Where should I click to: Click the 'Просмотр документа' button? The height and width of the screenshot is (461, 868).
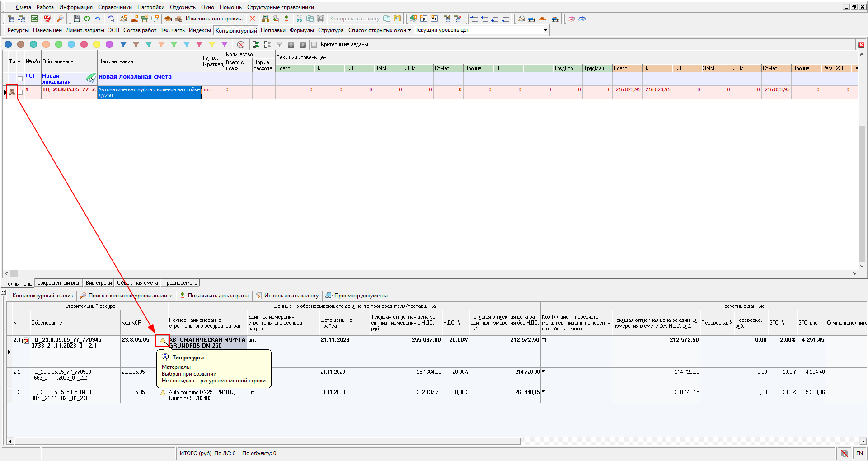click(357, 296)
